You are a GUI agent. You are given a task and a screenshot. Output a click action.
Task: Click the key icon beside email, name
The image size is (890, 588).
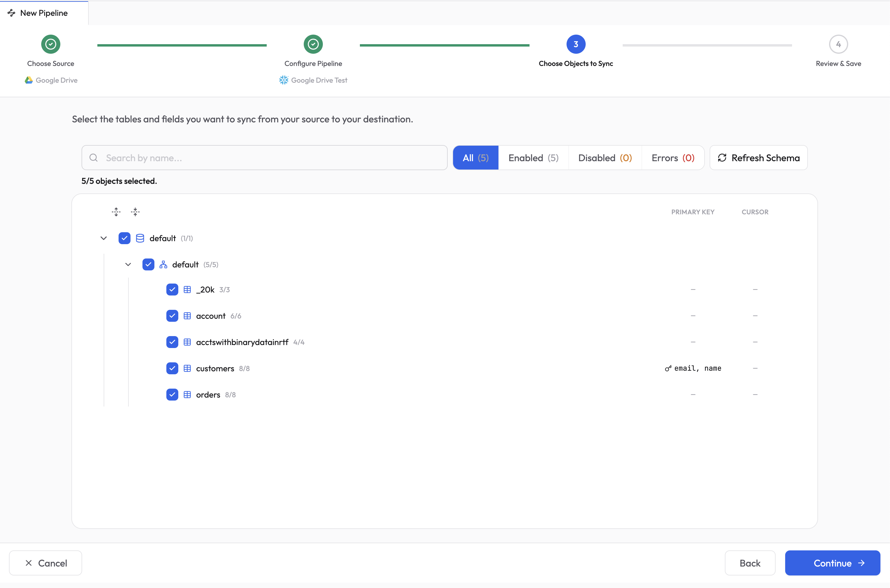click(x=668, y=368)
